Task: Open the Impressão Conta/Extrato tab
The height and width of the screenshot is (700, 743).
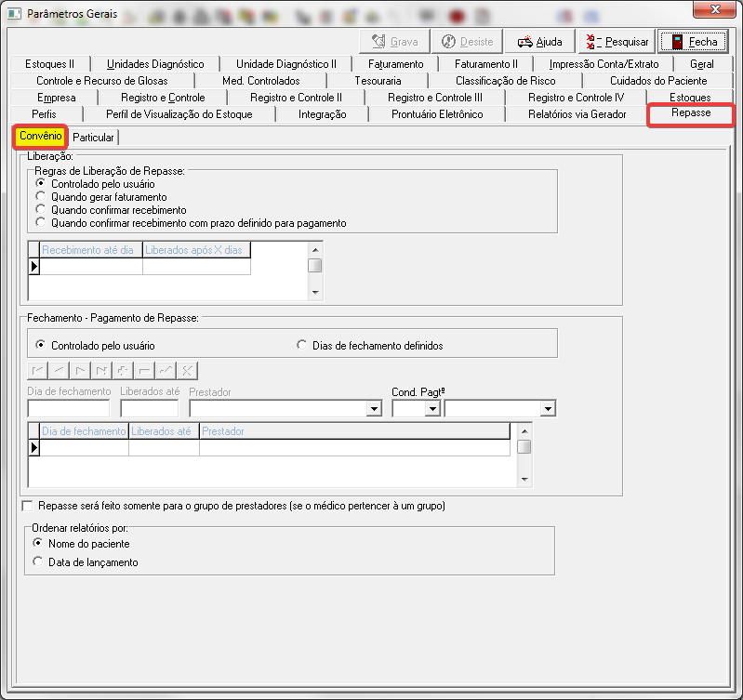Action: [604, 64]
